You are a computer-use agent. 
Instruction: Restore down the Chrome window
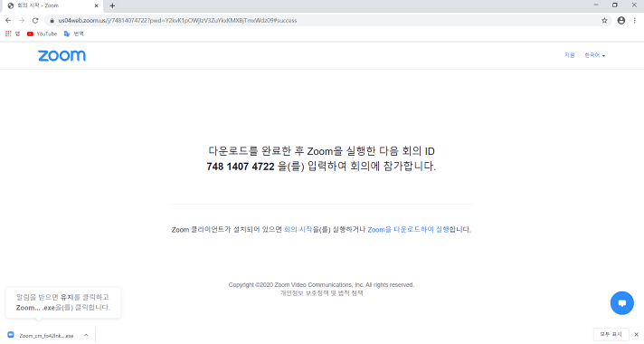point(615,5)
